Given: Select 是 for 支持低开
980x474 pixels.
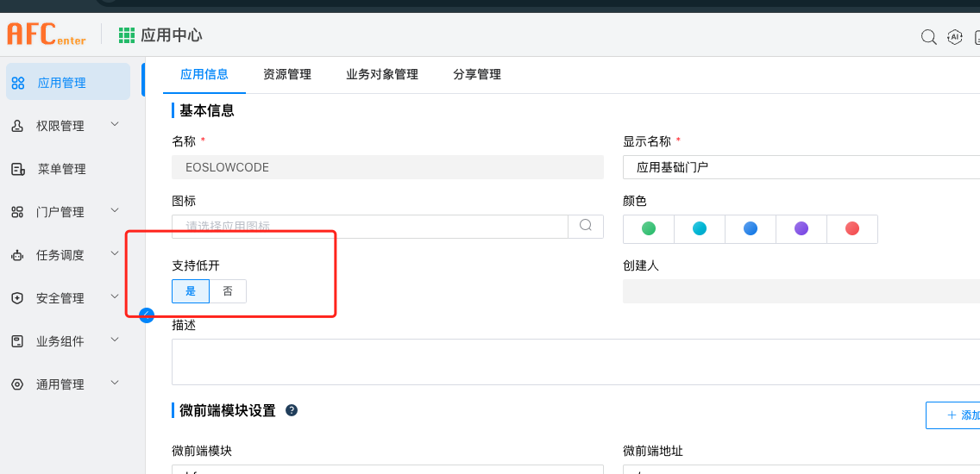Looking at the screenshot, I should (191, 291).
